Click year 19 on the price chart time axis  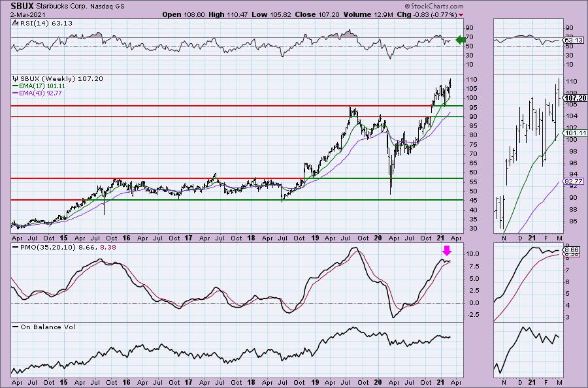tap(315, 238)
